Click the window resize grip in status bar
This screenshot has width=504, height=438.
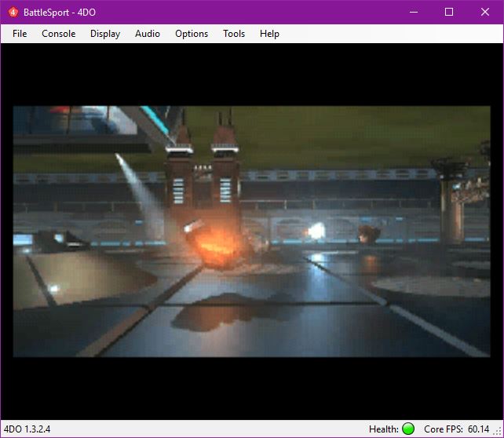[499, 433]
